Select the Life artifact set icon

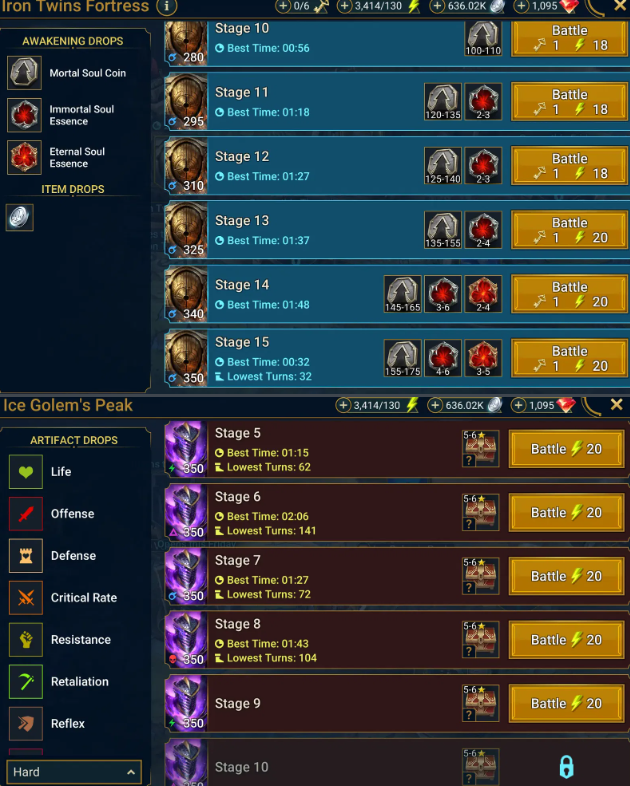coord(26,472)
